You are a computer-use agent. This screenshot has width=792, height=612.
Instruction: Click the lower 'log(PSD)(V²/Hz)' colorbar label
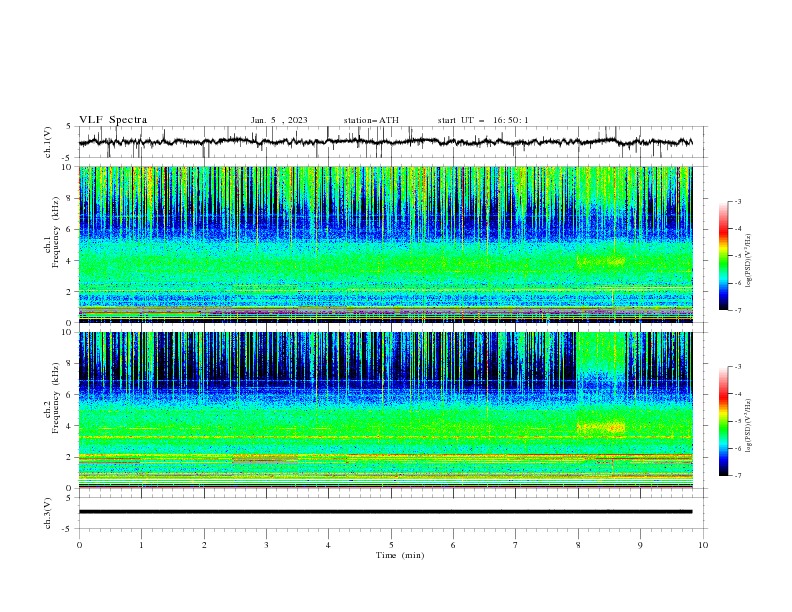tap(749, 425)
